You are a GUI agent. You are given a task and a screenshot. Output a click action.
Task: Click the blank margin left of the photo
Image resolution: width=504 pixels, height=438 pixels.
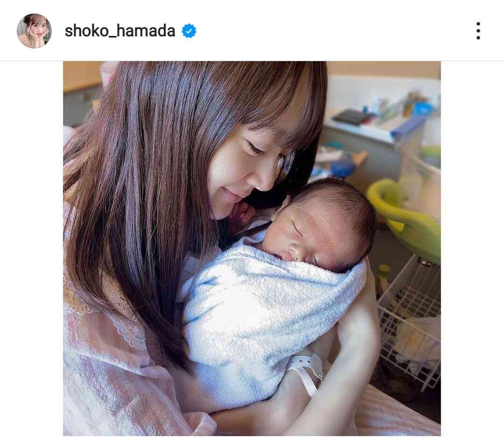[x=32, y=249]
